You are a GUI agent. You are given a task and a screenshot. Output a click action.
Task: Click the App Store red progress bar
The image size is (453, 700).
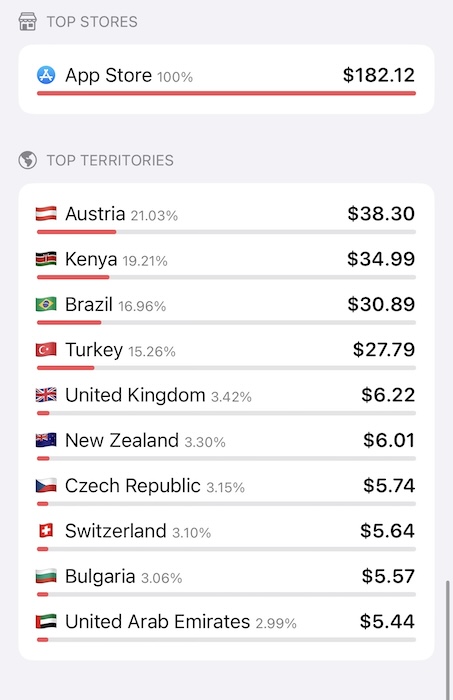pyautogui.click(x=226, y=93)
